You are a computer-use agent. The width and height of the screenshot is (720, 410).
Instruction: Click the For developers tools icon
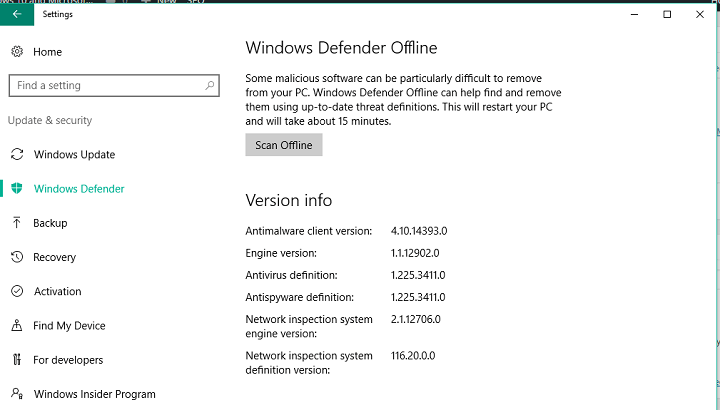tap(16, 359)
